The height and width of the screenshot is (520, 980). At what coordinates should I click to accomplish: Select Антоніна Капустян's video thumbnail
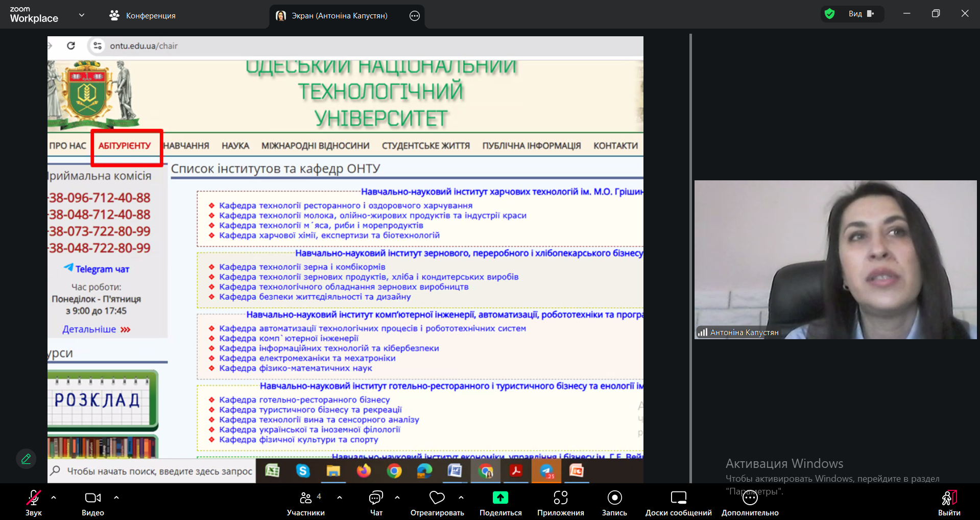click(x=835, y=259)
